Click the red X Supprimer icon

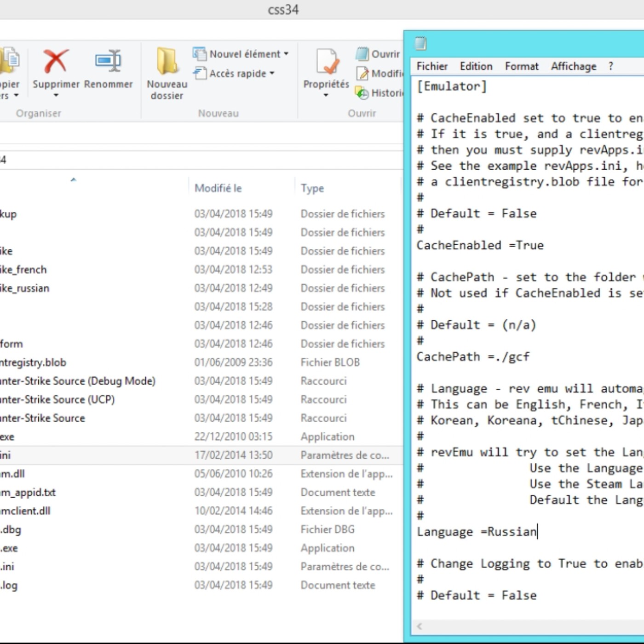56,61
